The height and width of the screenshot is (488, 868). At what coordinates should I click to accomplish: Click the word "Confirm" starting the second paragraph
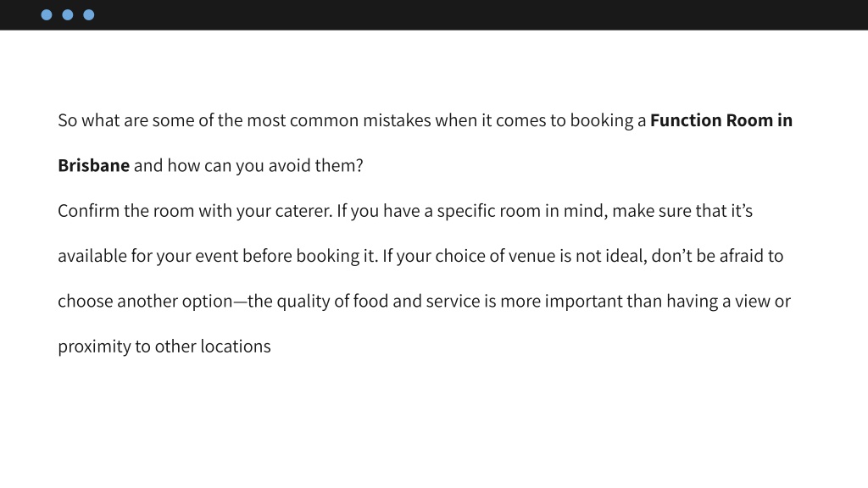pyautogui.click(x=87, y=211)
